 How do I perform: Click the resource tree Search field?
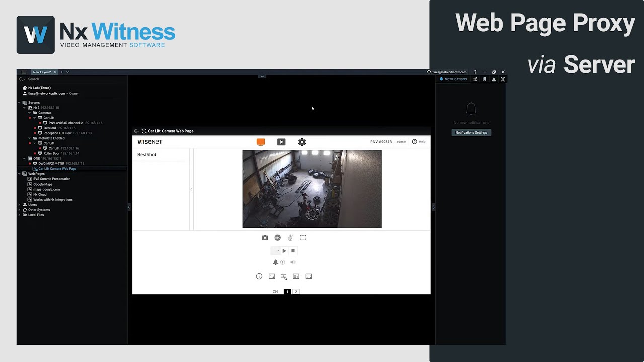tap(75, 79)
